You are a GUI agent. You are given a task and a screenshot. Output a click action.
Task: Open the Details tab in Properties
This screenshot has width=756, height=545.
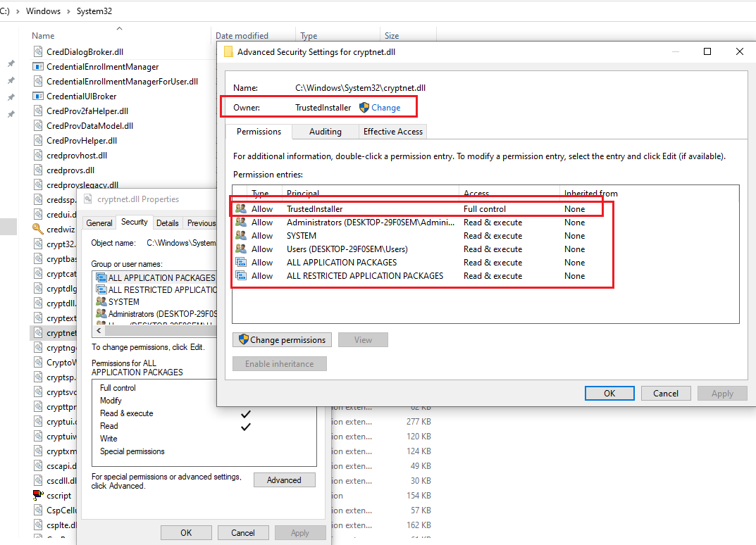coord(167,223)
